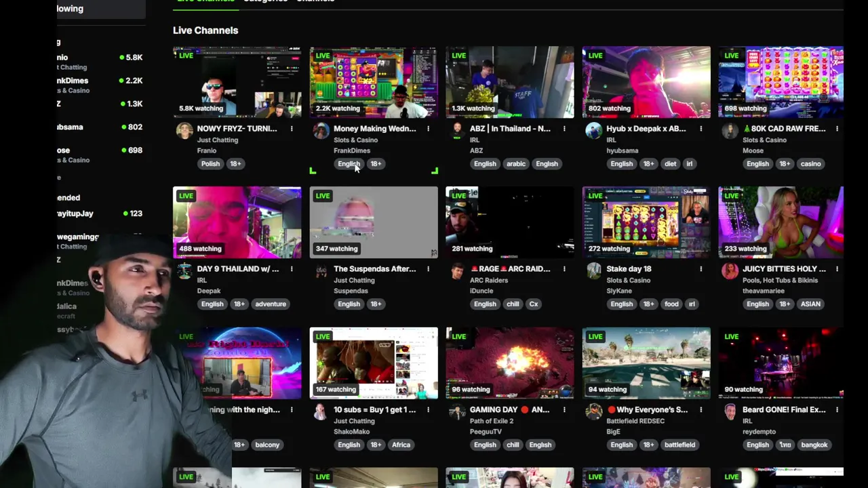Click PeeguuTV channel avatar
Screen dimensions: 868x488
(457, 412)
